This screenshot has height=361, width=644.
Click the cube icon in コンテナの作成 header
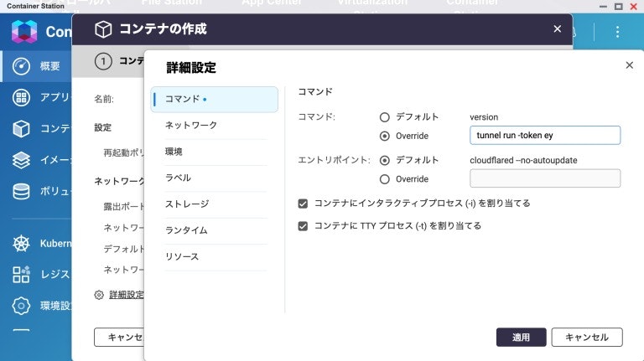pyautogui.click(x=103, y=29)
